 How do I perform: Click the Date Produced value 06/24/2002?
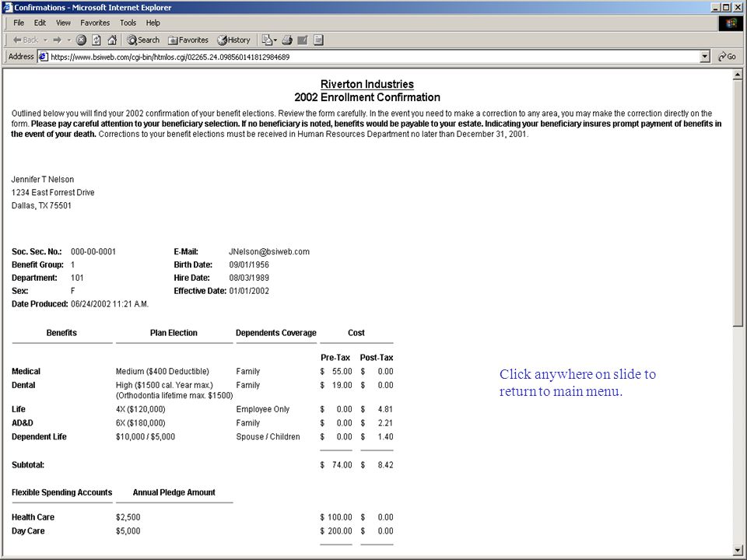point(110,304)
